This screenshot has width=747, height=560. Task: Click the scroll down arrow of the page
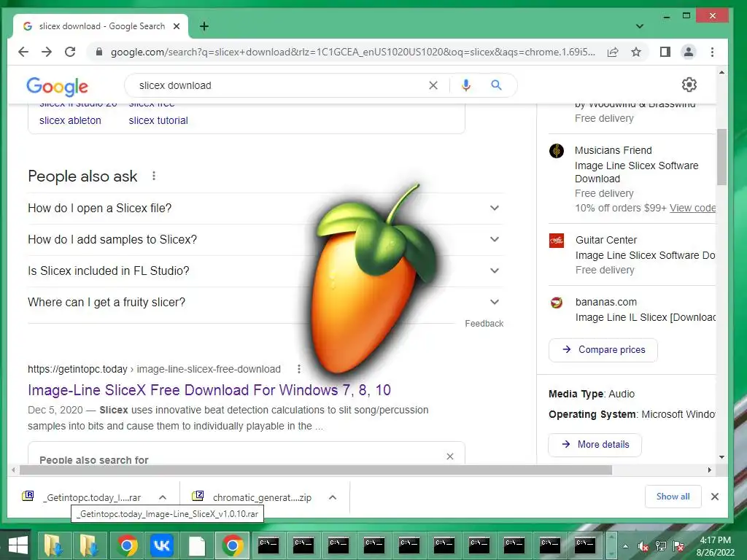pyautogui.click(x=721, y=457)
